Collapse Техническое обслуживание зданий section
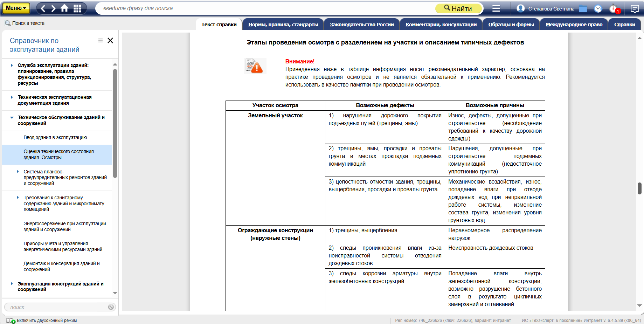Image resolution: width=644 pixels, height=324 pixels. pos(12,118)
